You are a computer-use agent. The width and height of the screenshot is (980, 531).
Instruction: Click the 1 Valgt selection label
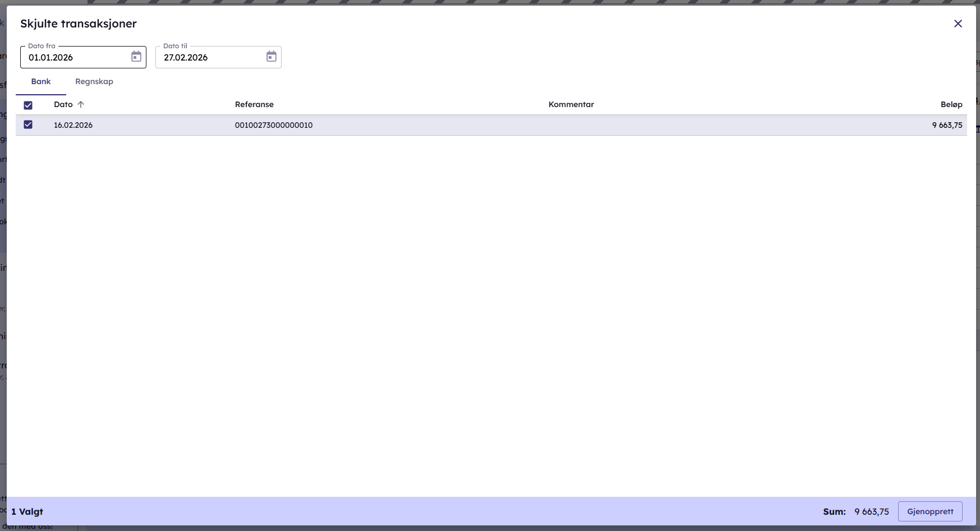click(27, 512)
